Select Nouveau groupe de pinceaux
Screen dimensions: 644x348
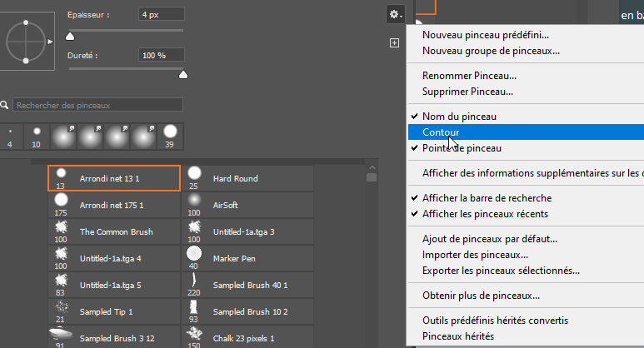[491, 51]
